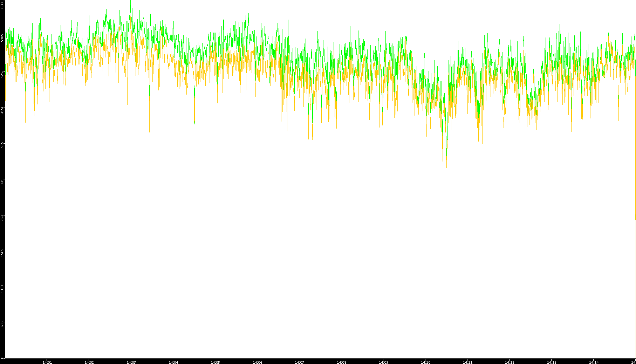Click the 6566 value axis label

2,4
